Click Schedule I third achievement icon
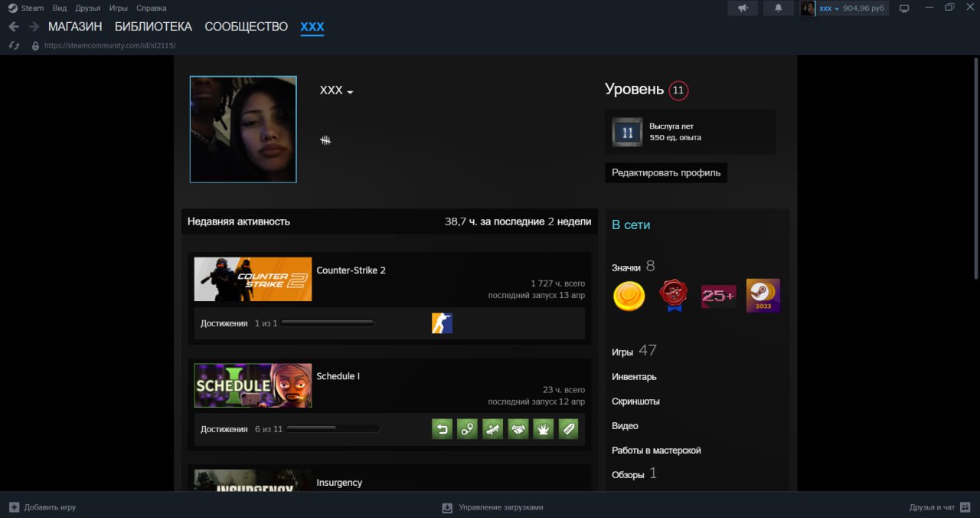This screenshot has width=980, height=518. pyautogui.click(x=492, y=429)
